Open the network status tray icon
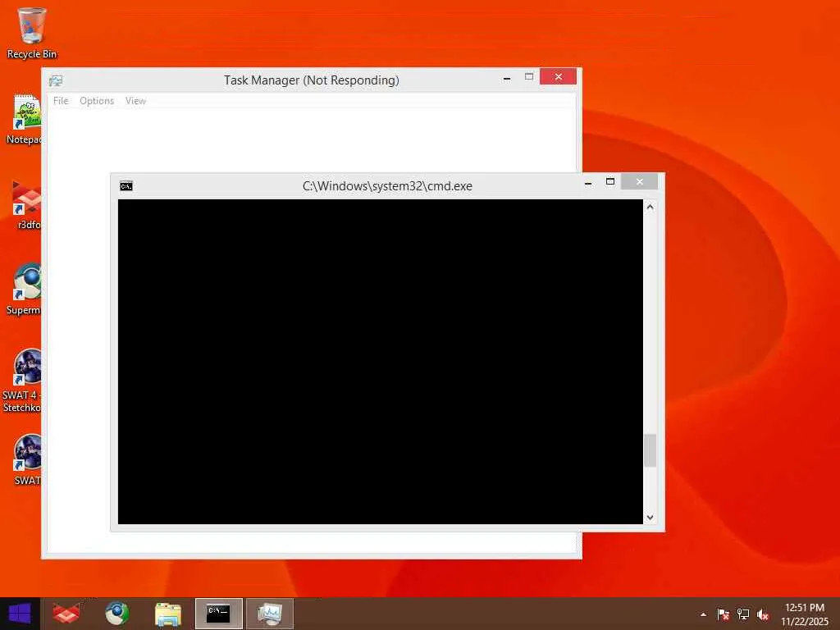Image resolution: width=840 pixels, height=630 pixels. [743, 614]
